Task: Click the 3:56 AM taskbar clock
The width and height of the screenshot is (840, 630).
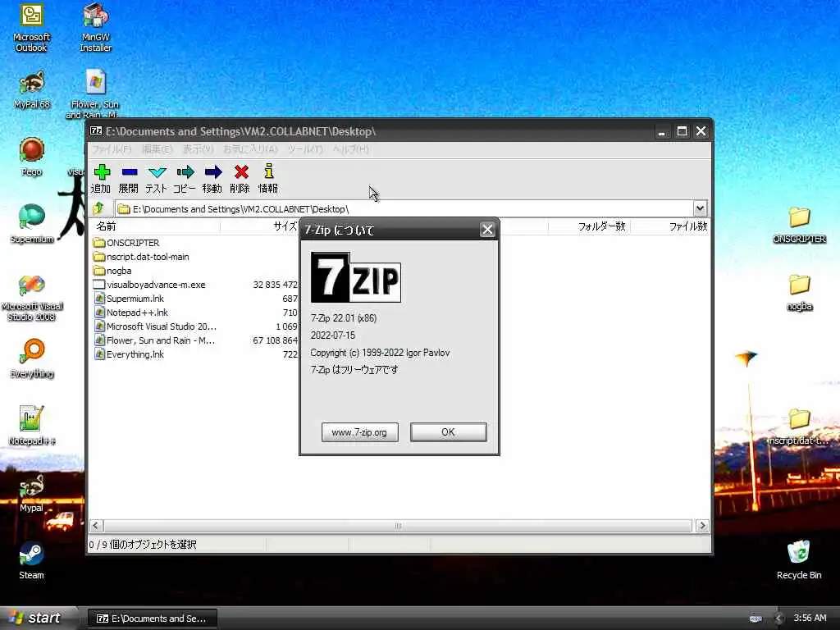Action: (x=810, y=619)
